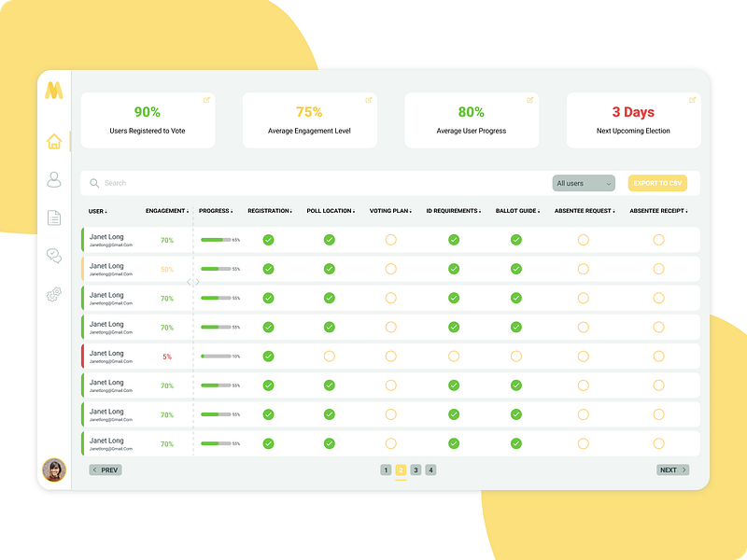Go to page 1 of the user list
The image size is (747, 560).
coord(386,469)
